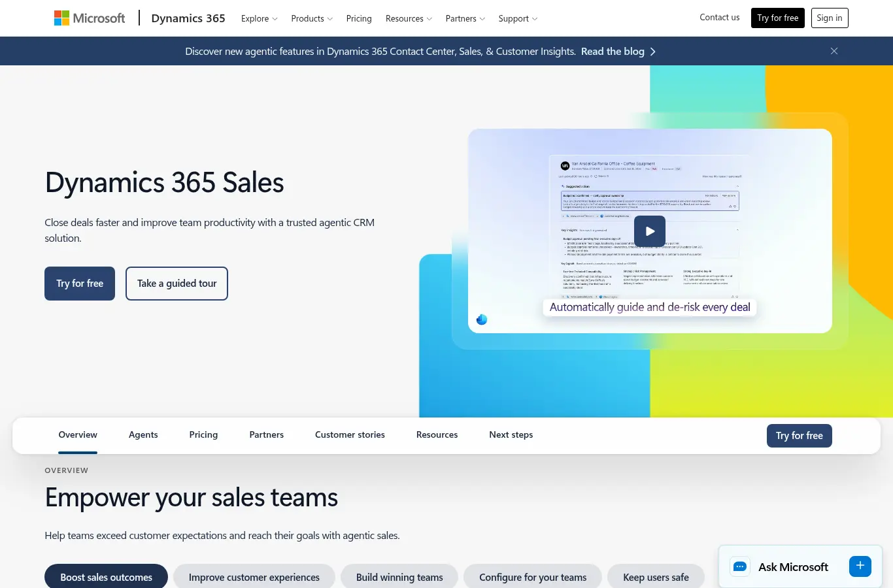The image size is (893, 588).
Task: Select the Boost sales outcomes pill
Action: tap(106, 577)
